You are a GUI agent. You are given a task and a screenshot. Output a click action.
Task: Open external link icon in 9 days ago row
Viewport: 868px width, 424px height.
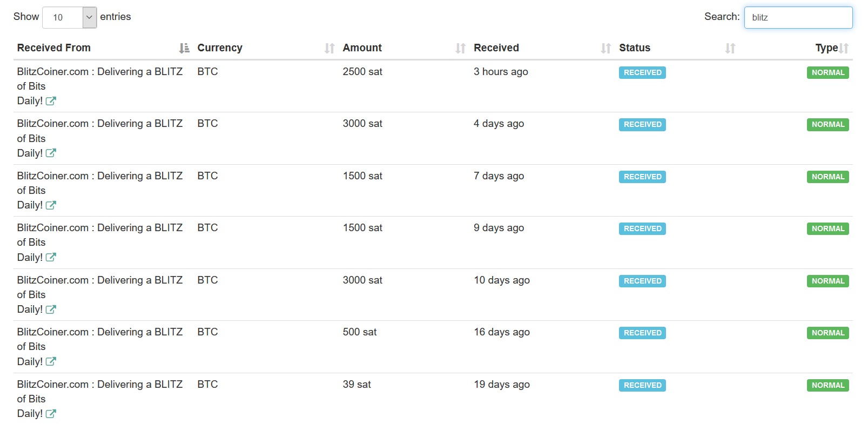tap(51, 258)
